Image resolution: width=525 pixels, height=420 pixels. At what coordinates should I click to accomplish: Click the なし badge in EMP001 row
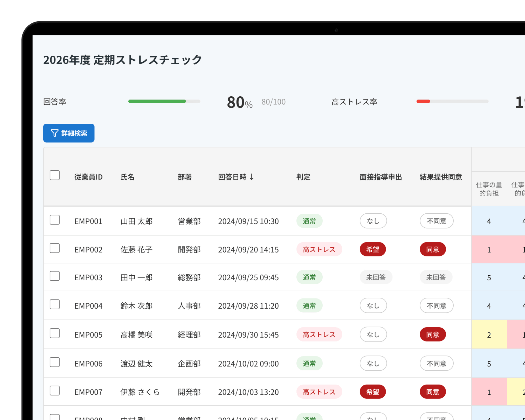point(373,221)
